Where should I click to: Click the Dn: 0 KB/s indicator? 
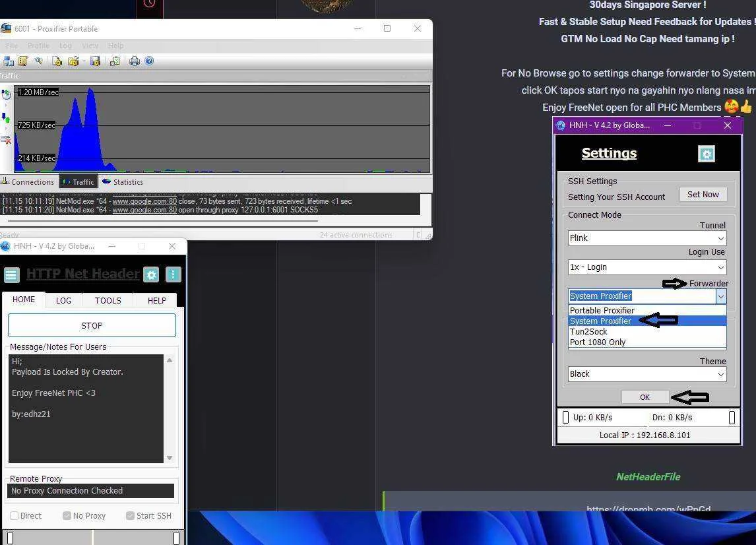(672, 417)
